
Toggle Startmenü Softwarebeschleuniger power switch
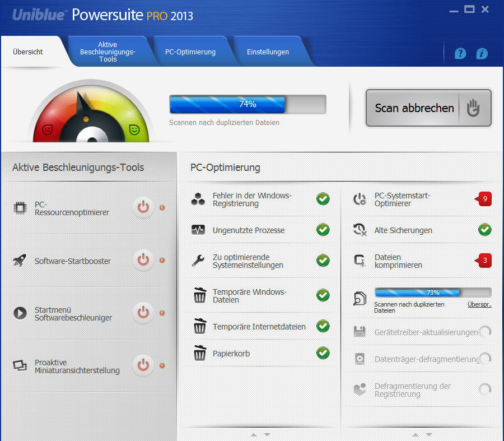(x=143, y=313)
